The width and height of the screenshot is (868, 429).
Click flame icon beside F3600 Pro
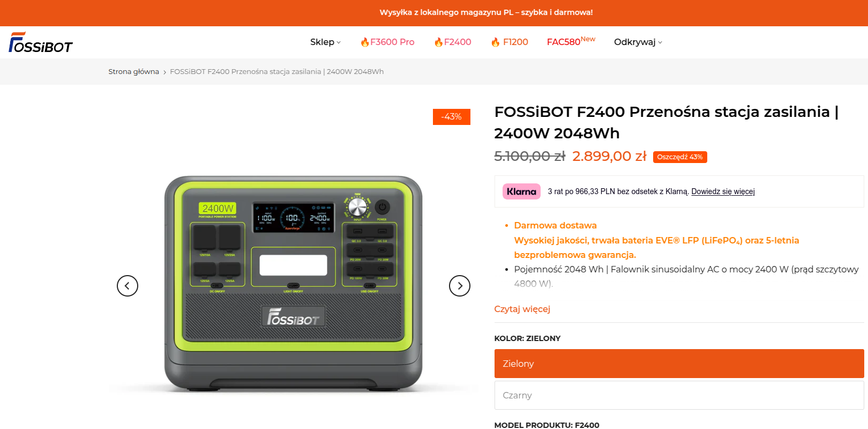click(365, 42)
